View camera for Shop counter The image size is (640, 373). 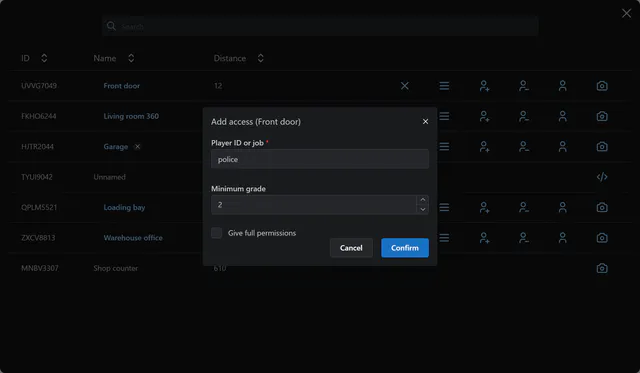(x=602, y=268)
